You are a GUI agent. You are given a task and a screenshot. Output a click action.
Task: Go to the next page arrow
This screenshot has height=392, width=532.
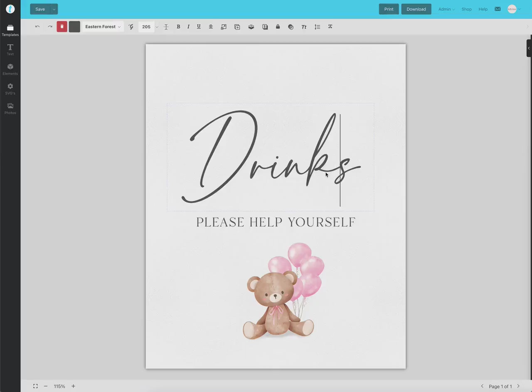pos(518,386)
